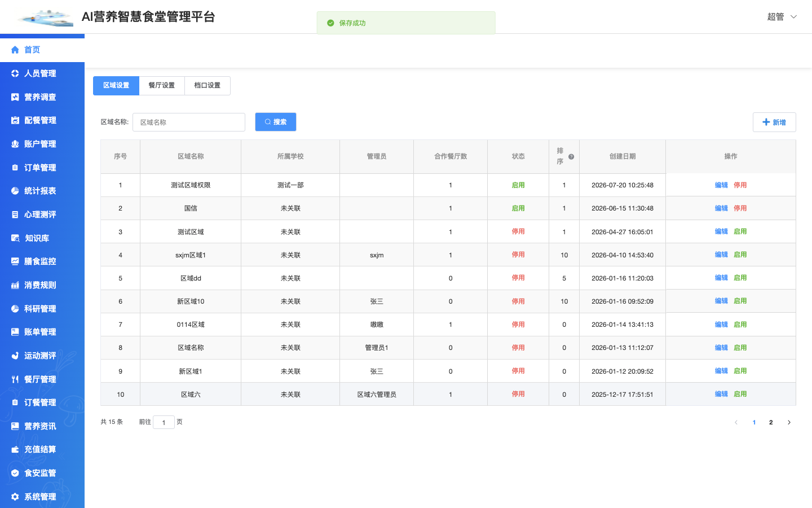Viewport: 812px width, 508px height.
Task: Click the 膳食监控 monitor icon
Action: [15, 261]
